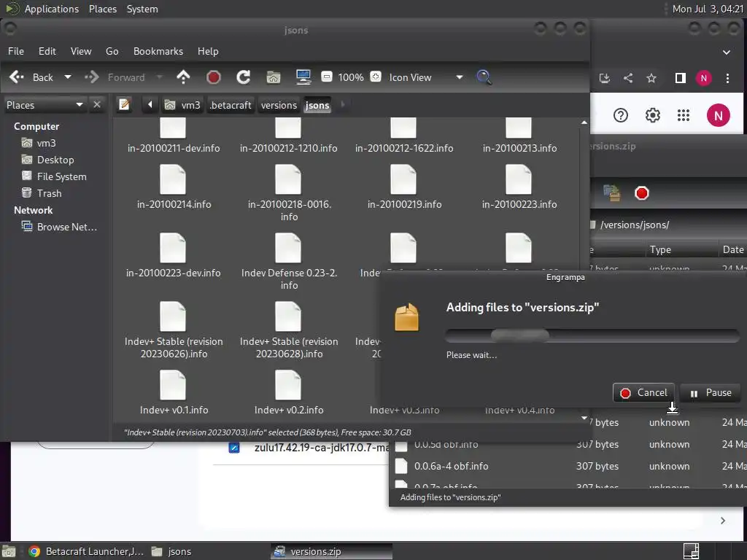Reload the current jsons folder
The image size is (747, 560).
click(244, 77)
